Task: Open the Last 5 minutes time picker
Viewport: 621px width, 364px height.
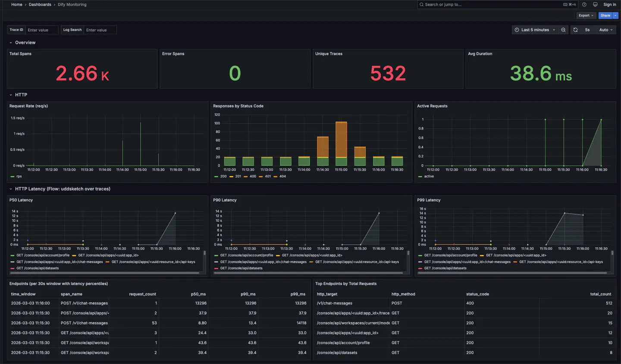Action: (x=535, y=30)
